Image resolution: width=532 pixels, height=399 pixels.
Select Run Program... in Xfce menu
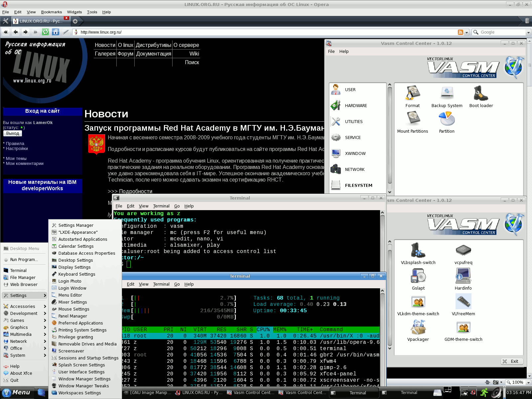pyautogui.click(x=25, y=260)
